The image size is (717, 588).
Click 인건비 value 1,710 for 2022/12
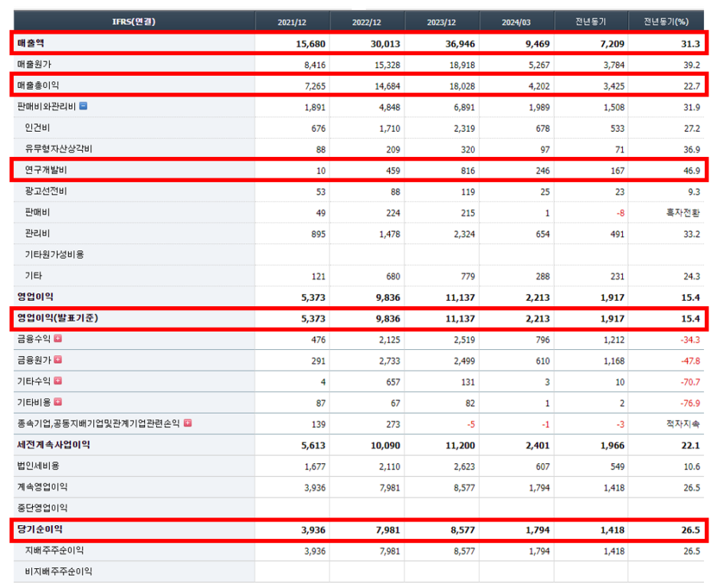point(390,129)
